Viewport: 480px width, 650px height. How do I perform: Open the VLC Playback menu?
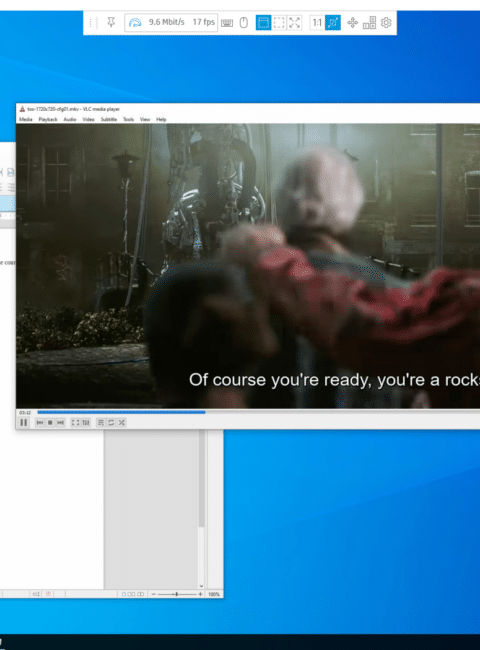pos(48,119)
